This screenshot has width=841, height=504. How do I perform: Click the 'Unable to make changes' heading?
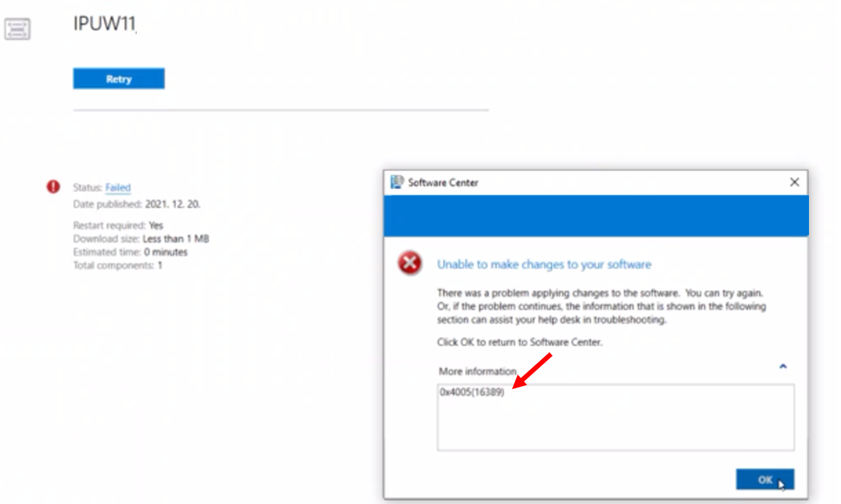544,265
